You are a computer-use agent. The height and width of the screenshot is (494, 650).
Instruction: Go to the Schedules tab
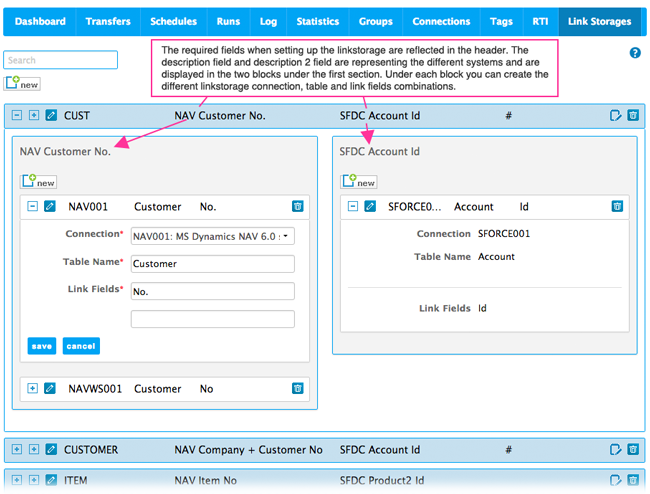click(173, 22)
